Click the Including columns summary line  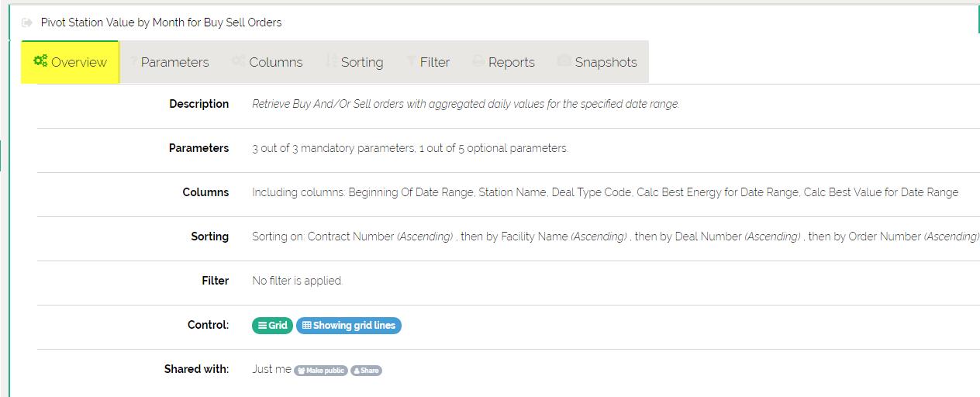tap(605, 192)
